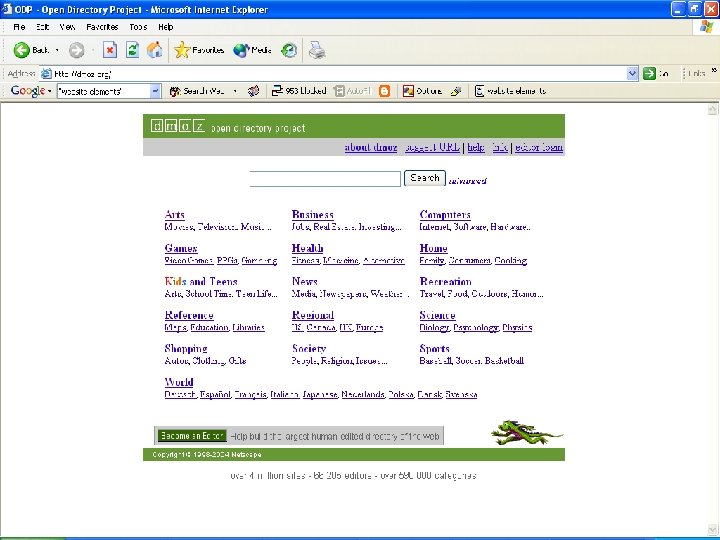Stop page loading with red X icon
Screen dimensions: 720x540
tap(110, 50)
